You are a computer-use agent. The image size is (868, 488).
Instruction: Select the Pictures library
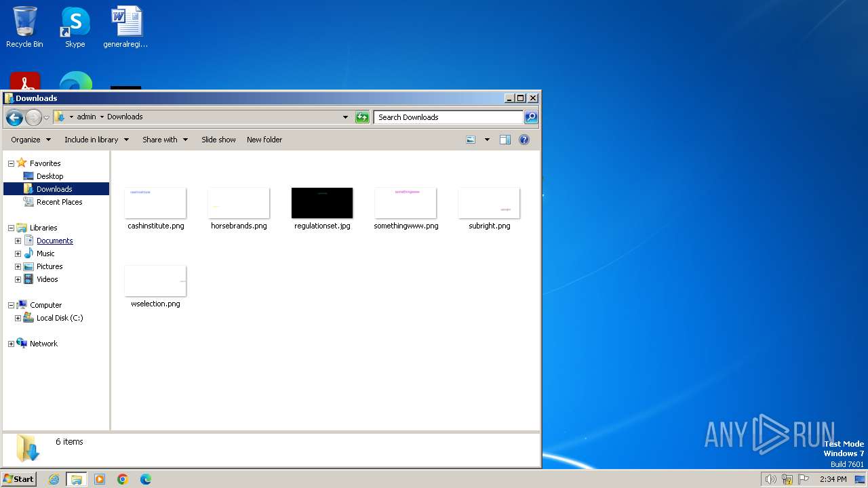50,266
